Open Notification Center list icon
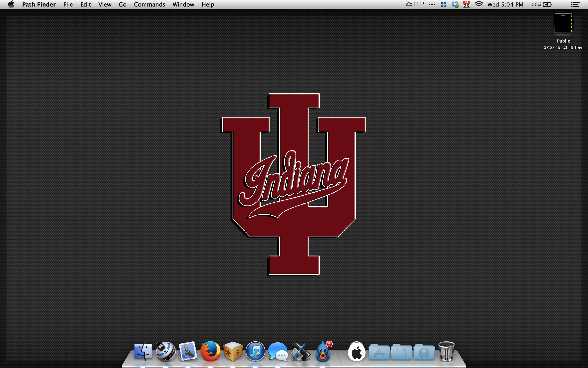This screenshot has width=588, height=368. pyautogui.click(x=575, y=4)
